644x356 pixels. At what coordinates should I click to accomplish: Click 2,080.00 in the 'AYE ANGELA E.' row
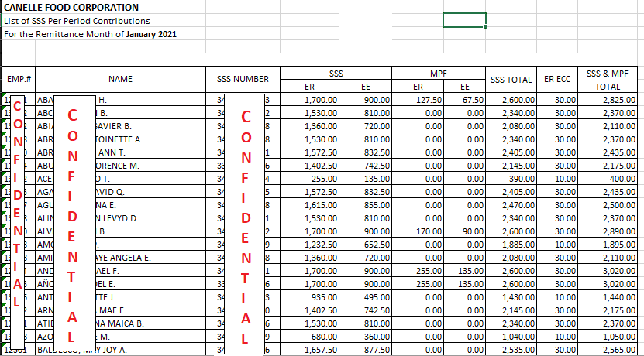[511, 258]
